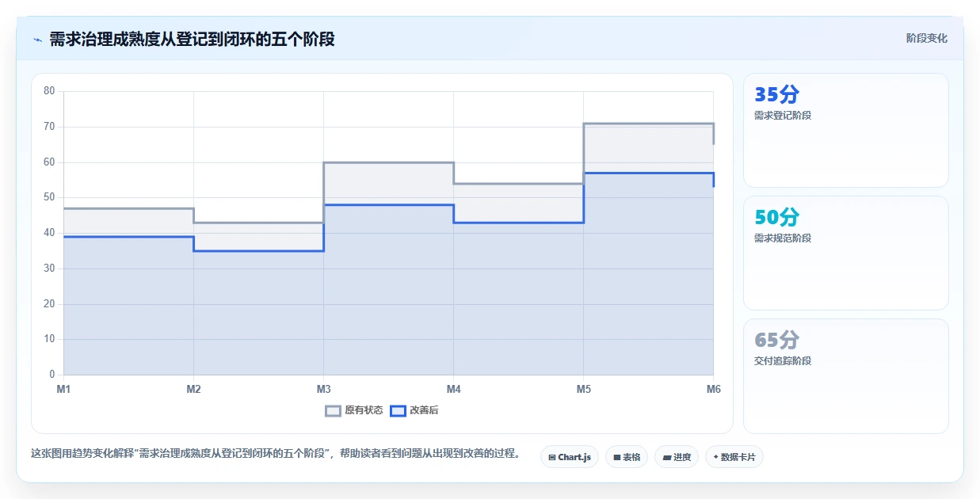Click the M1 x-axis label

click(63, 389)
